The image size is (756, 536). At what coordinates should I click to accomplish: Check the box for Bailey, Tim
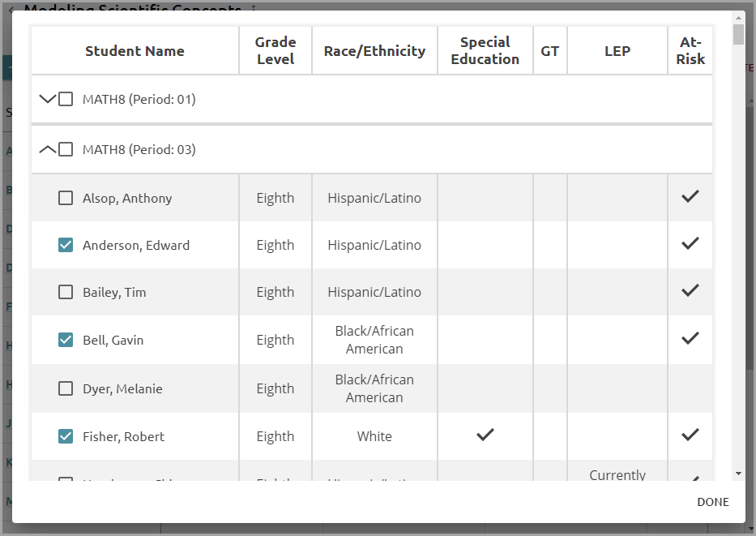click(66, 293)
